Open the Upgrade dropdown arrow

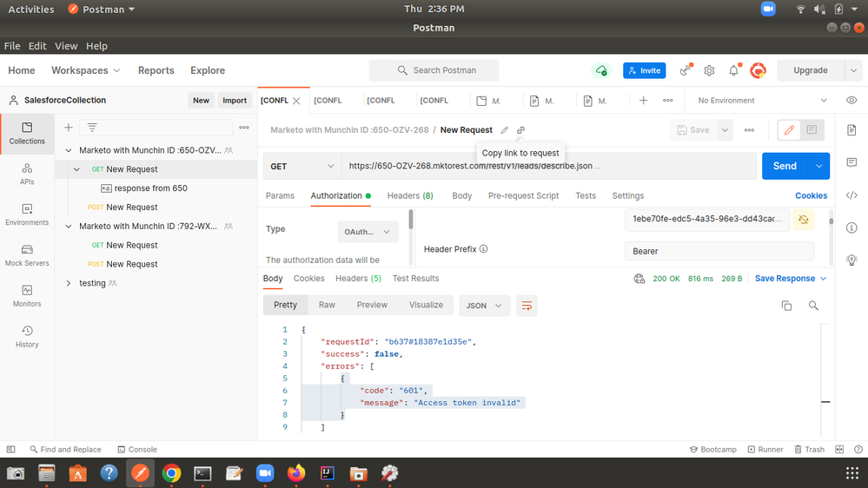tap(853, 70)
